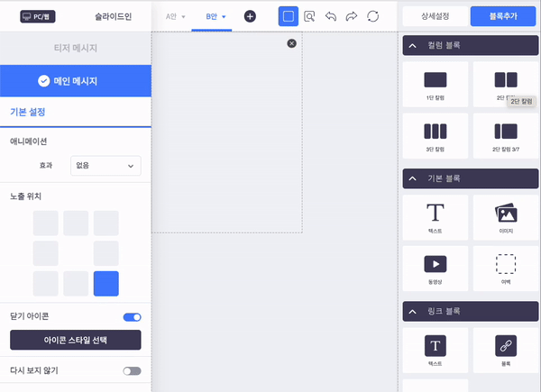This screenshot has height=392, width=541.
Task: Click the redo arrow icon
Action: click(352, 16)
